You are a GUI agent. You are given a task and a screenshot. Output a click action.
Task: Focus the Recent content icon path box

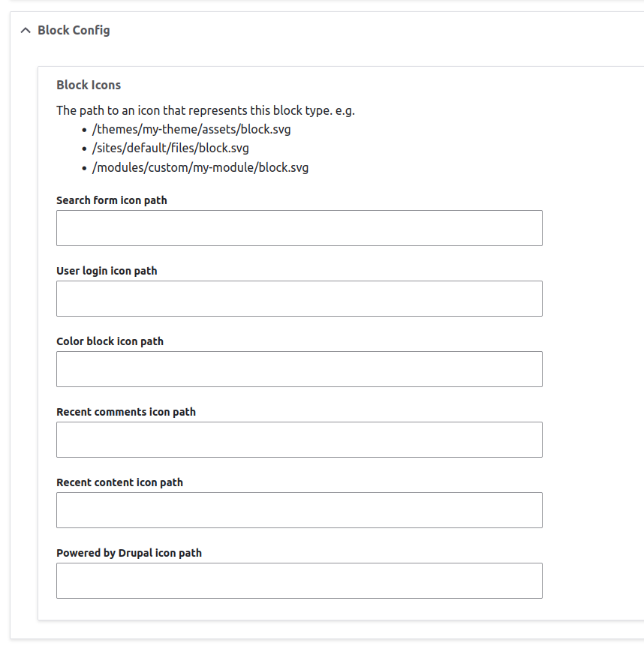point(299,509)
